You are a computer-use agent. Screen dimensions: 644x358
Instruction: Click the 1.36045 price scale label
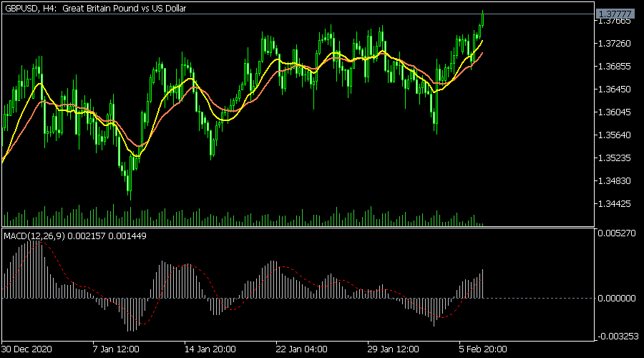point(615,112)
